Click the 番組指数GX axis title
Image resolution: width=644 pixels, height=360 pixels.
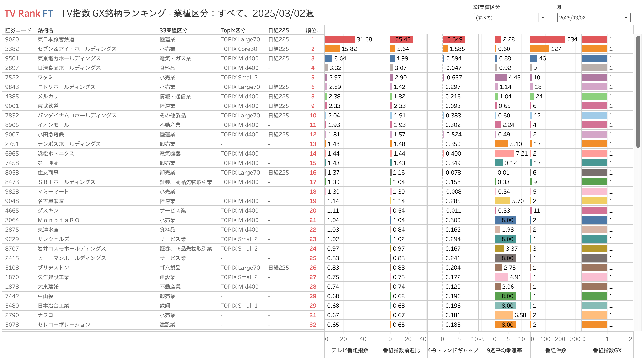607,350
